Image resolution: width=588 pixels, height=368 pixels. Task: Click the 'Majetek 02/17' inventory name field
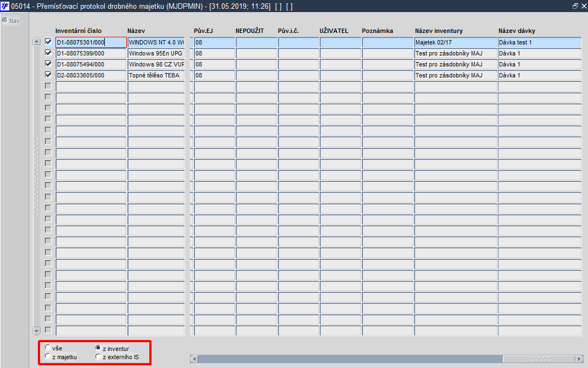coord(456,42)
